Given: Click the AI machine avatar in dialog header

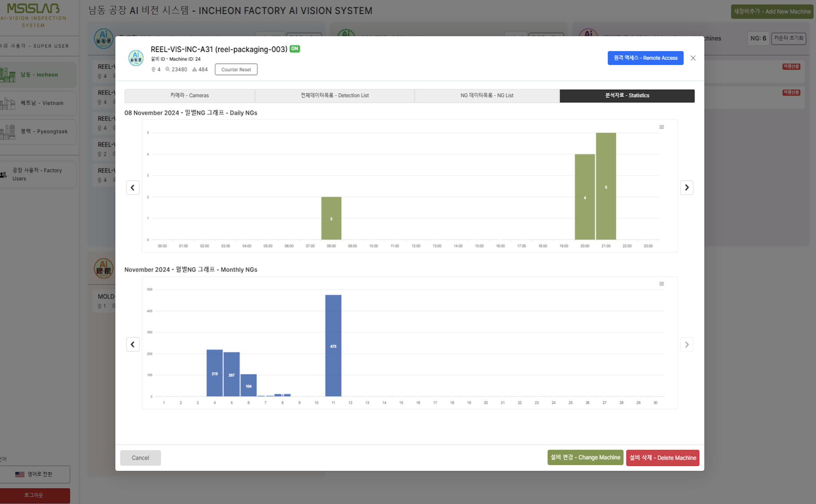Looking at the screenshot, I should [136, 58].
